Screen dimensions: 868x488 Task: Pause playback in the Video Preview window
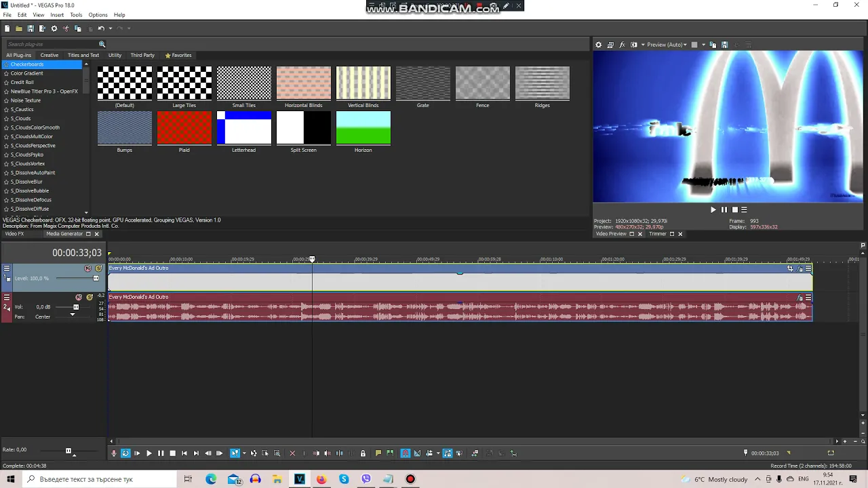coord(724,210)
